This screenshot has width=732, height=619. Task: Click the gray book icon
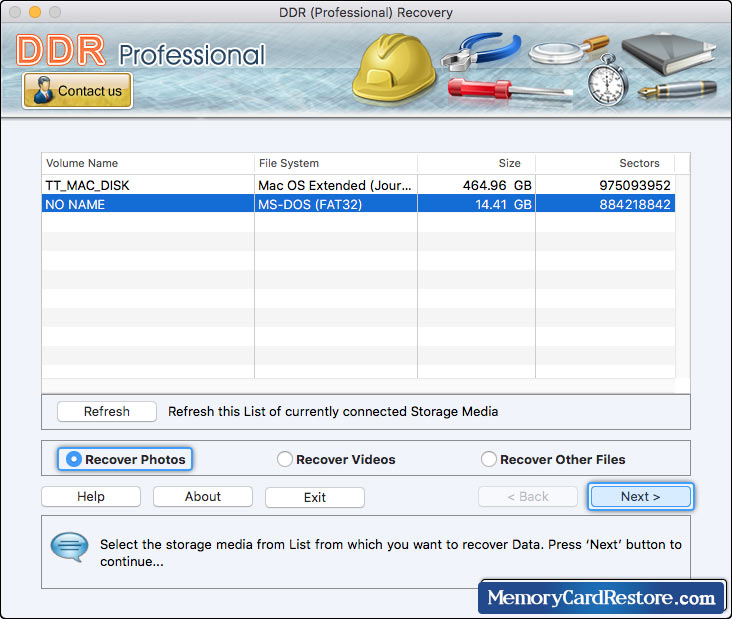click(x=669, y=54)
